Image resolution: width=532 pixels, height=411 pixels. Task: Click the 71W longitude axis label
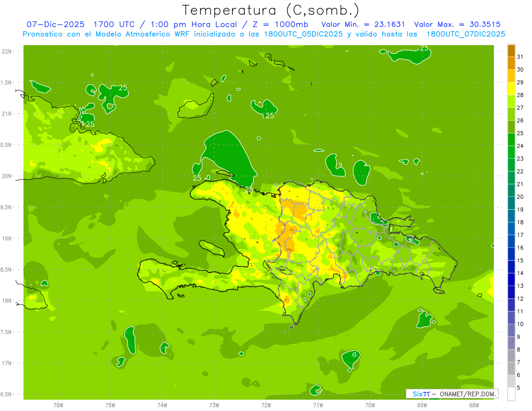318,405
